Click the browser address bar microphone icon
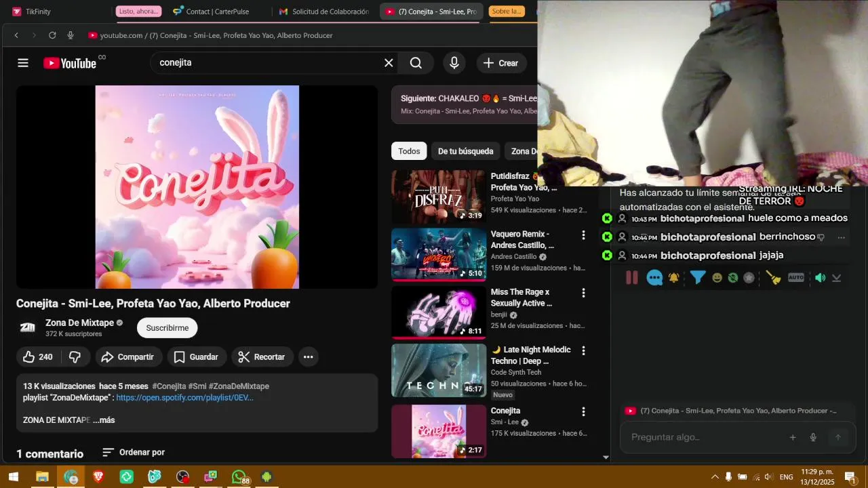The height and width of the screenshot is (488, 868). pyautogui.click(x=71, y=35)
